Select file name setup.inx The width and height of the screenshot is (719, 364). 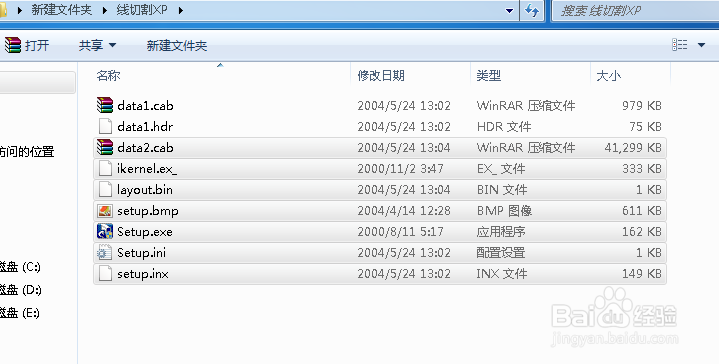tap(143, 274)
